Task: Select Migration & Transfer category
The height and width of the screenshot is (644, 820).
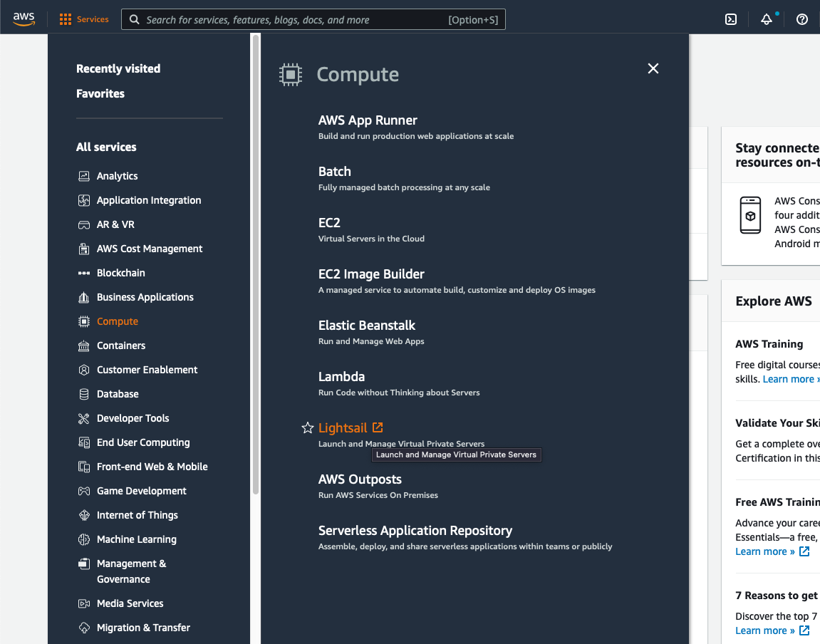Action: coord(143,628)
